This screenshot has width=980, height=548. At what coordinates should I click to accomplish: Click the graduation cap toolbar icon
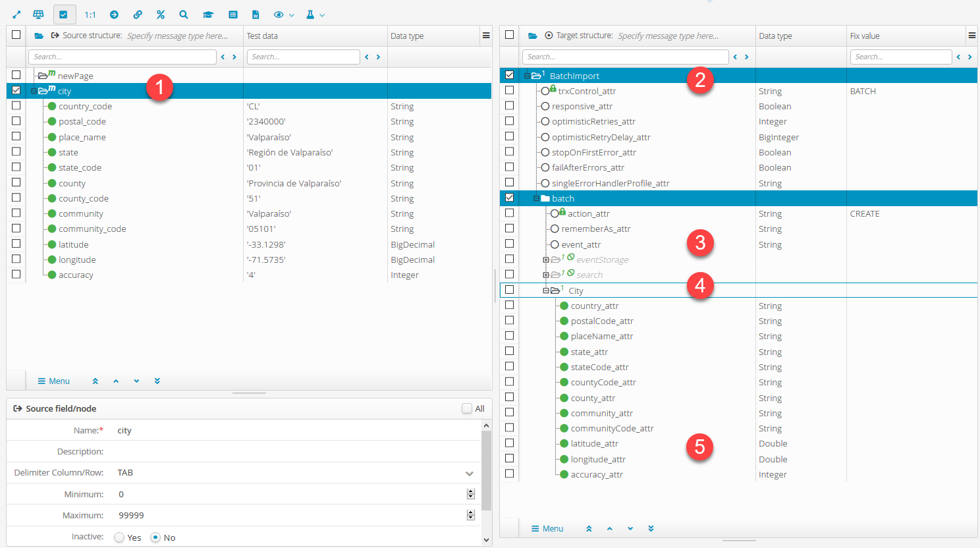click(x=208, y=14)
